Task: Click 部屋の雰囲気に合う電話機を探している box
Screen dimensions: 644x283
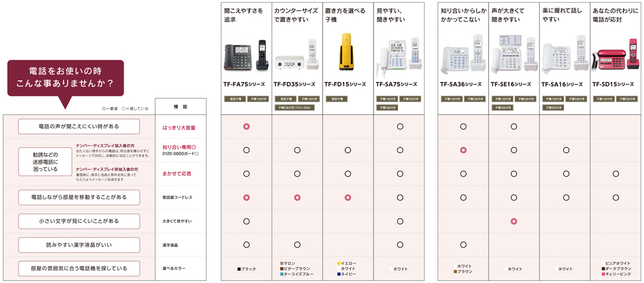Action: coord(79,268)
